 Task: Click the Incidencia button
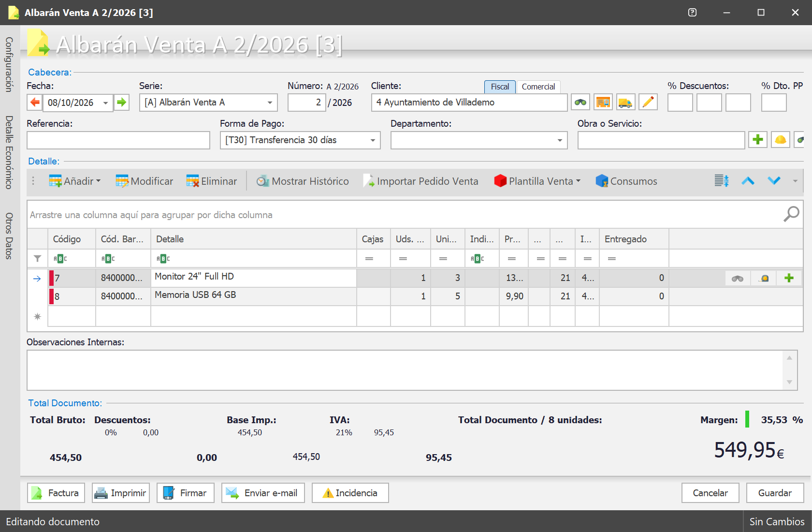[x=350, y=493]
